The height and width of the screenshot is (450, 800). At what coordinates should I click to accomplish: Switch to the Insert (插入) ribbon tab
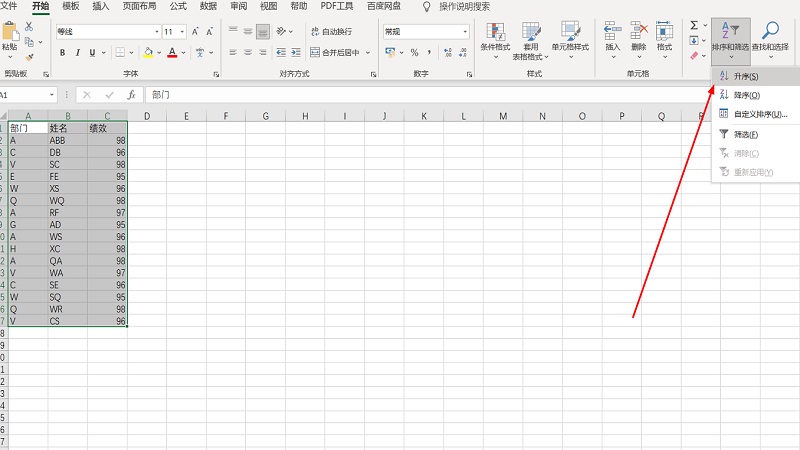tap(101, 6)
